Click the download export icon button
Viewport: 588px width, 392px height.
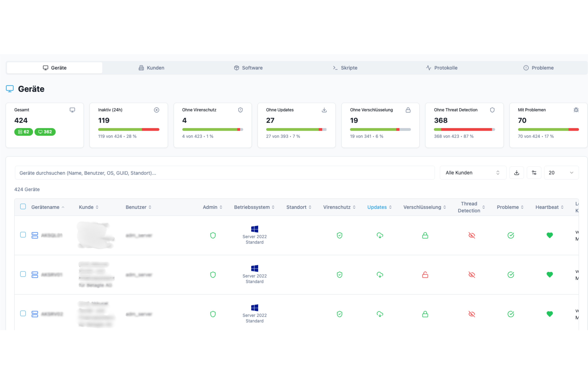tap(516, 173)
